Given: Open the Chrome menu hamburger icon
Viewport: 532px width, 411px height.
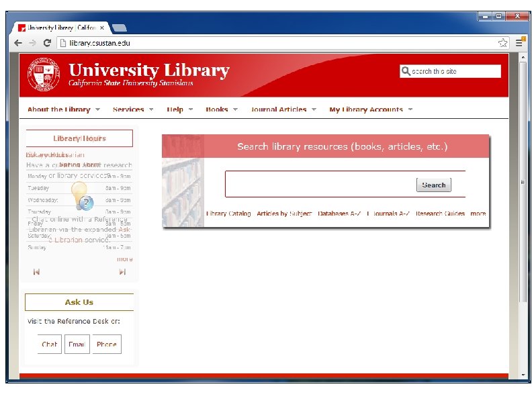Looking at the screenshot, I should click(519, 43).
